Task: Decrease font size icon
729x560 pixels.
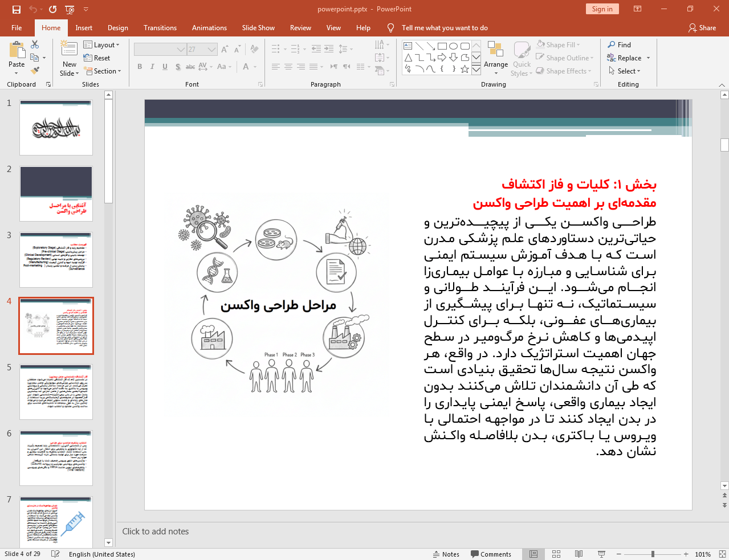Action: 237,50
